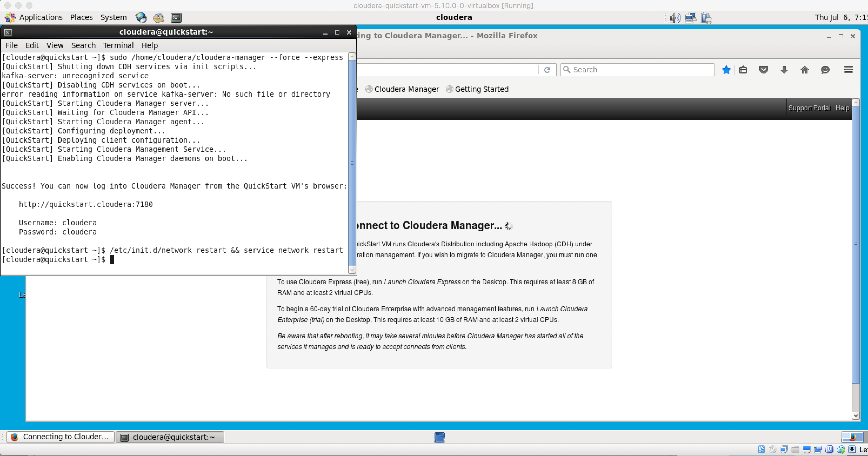Open the network connection tray icon
868x456 pixels.
tap(690, 18)
